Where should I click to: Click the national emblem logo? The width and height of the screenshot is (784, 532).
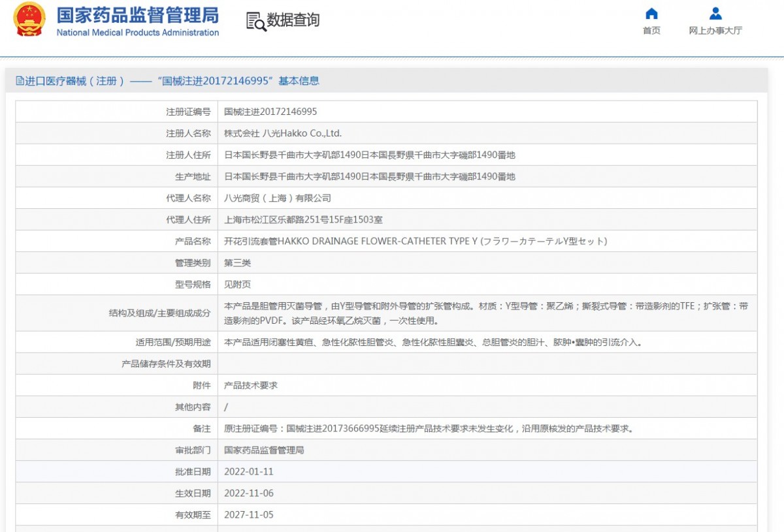pos(29,19)
